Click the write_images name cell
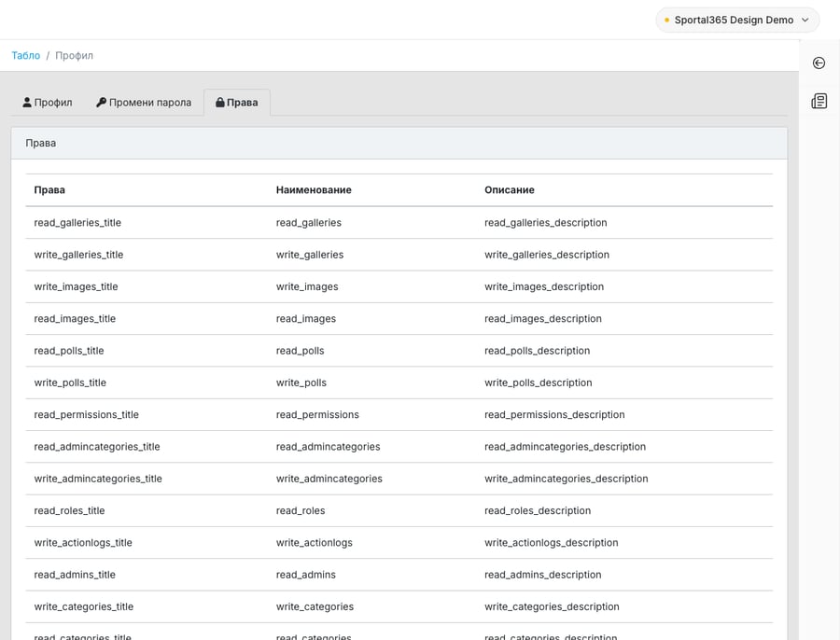The width and height of the screenshot is (840, 640). 307,286
